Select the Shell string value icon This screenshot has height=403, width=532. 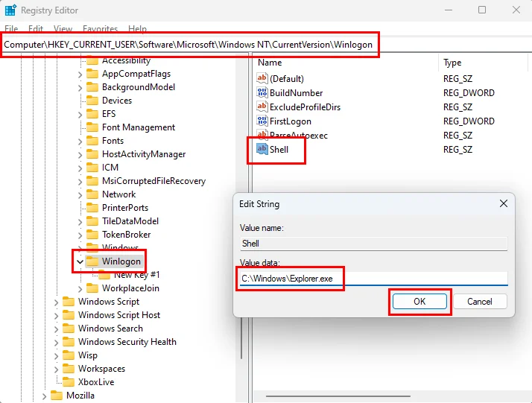pyautogui.click(x=262, y=149)
